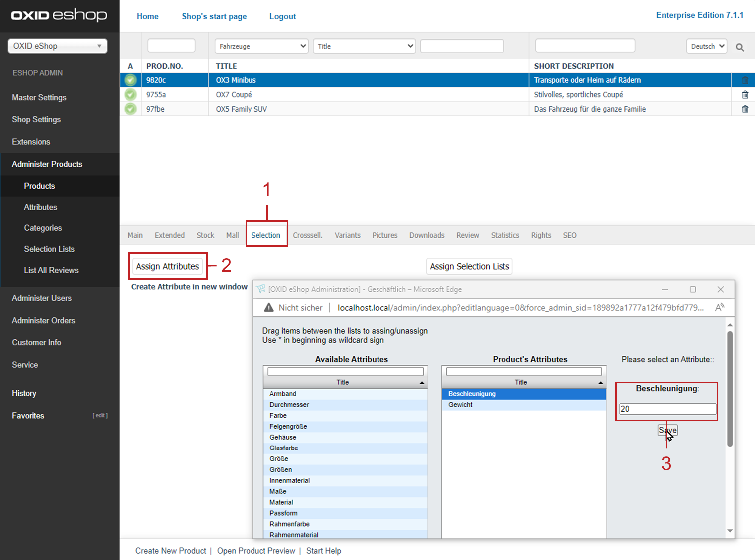Open Shop's start page link
The height and width of the screenshot is (560, 755).
click(214, 16)
